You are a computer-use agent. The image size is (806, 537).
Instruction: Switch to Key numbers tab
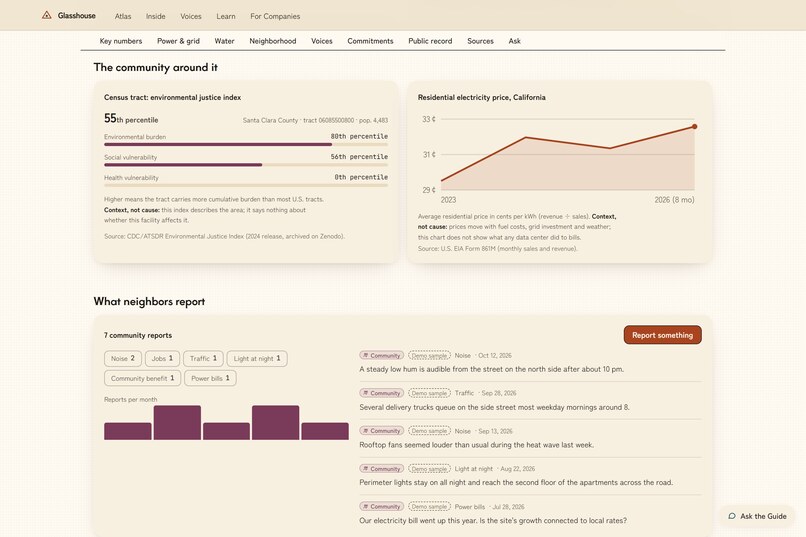point(121,41)
